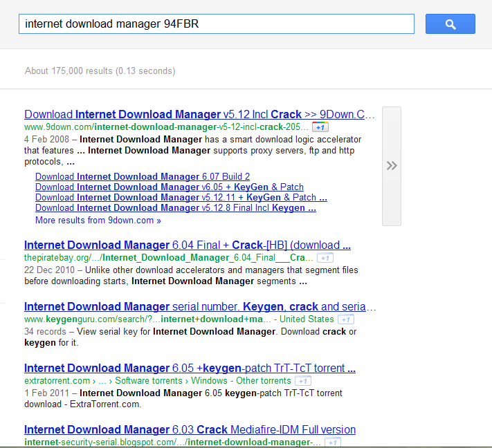492x448 pixels.
Task: Click the +1 button beside internet-security-serial.blogspot.com URL
Action: coord(333,442)
